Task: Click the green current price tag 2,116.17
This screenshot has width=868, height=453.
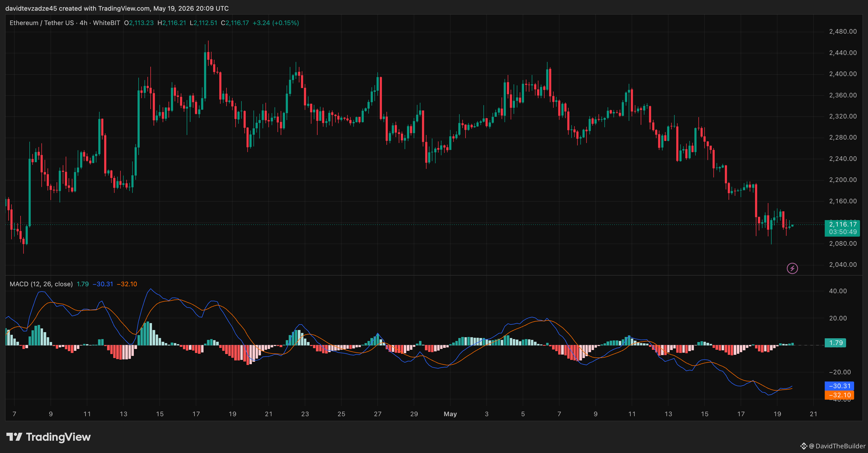Action: [843, 224]
